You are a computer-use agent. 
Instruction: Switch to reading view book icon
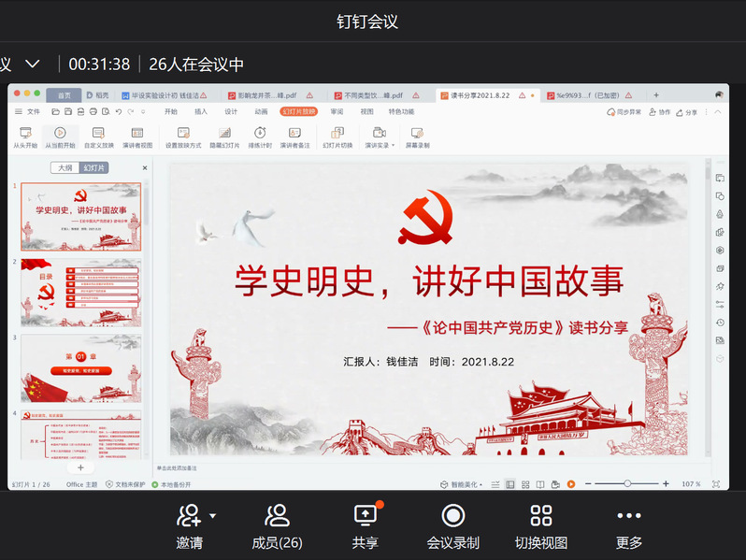(x=540, y=484)
